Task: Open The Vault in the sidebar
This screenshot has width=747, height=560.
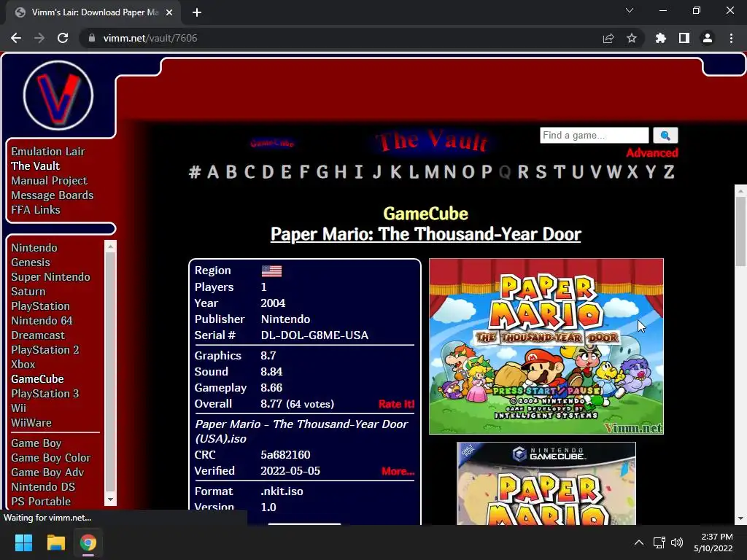Action: point(36,166)
